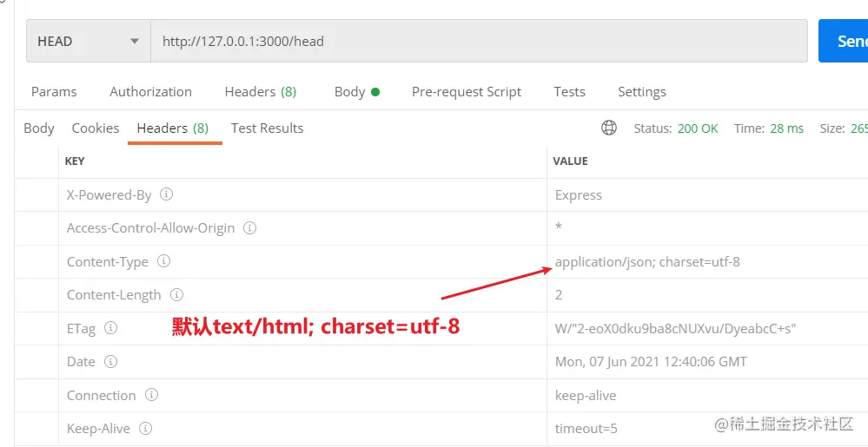This screenshot has height=447, width=868.
Task: Click the Connection header info icon
Action: [151, 395]
